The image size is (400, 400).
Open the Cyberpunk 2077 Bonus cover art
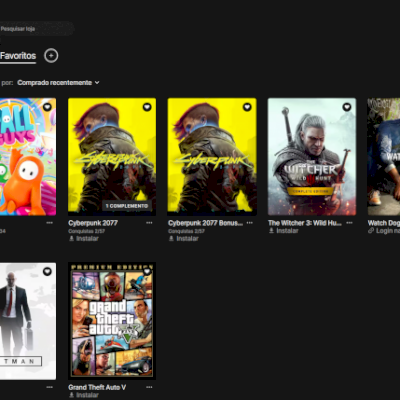click(x=212, y=157)
